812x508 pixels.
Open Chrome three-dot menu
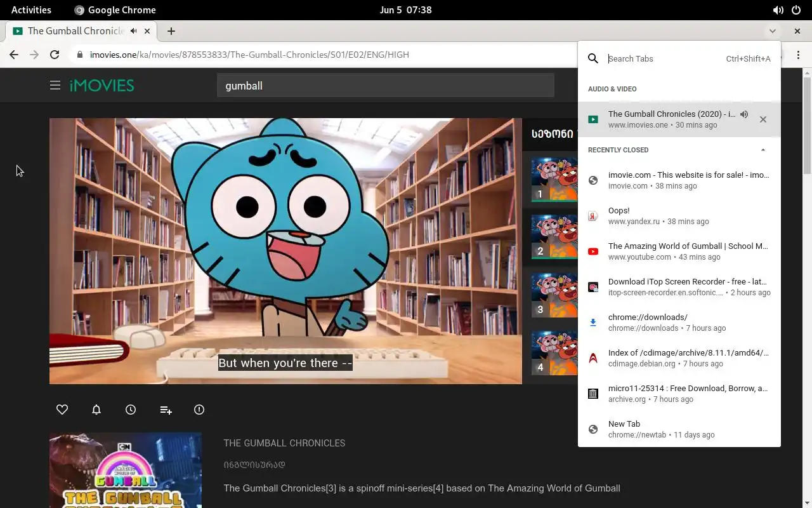(798, 55)
